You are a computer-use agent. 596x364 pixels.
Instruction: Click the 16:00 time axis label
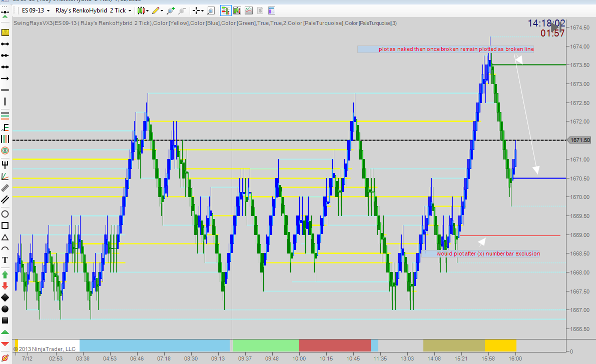click(515, 358)
